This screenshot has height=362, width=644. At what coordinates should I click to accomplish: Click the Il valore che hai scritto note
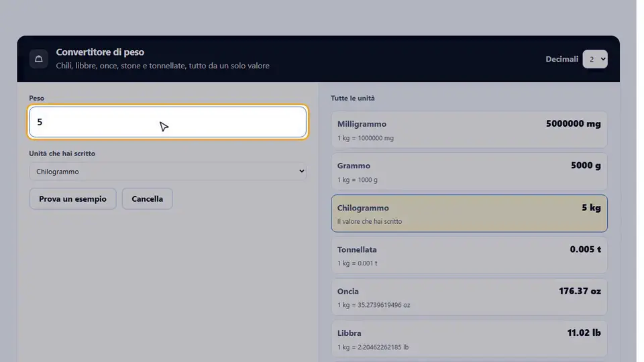370,221
